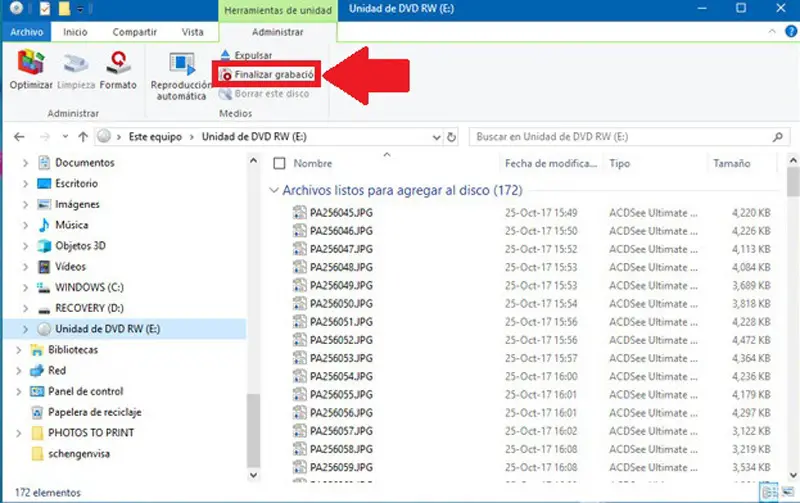Collapse the Archivos listos para agregar group
Image resolution: width=800 pixels, height=503 pixels.
tap(274, 190)
